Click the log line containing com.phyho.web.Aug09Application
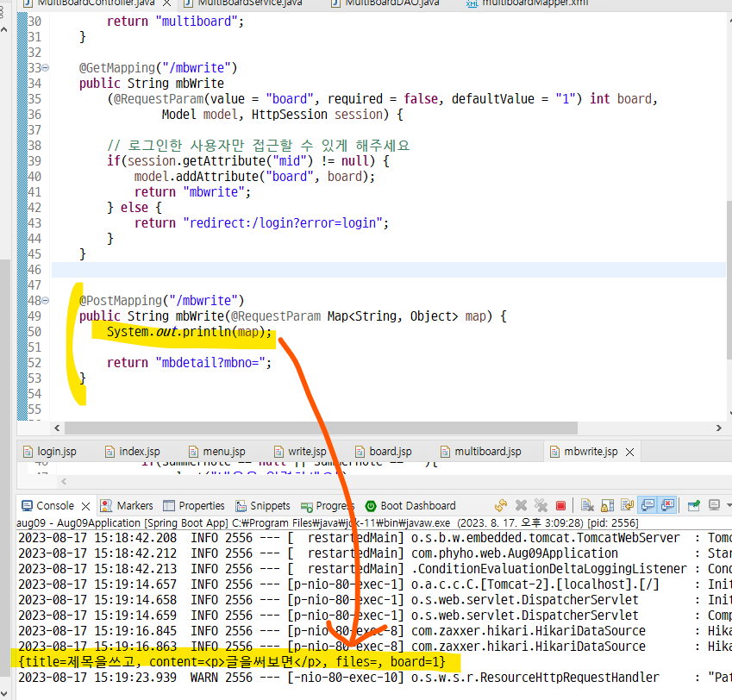Screen dimensions: 732x700 click(375, 553)
